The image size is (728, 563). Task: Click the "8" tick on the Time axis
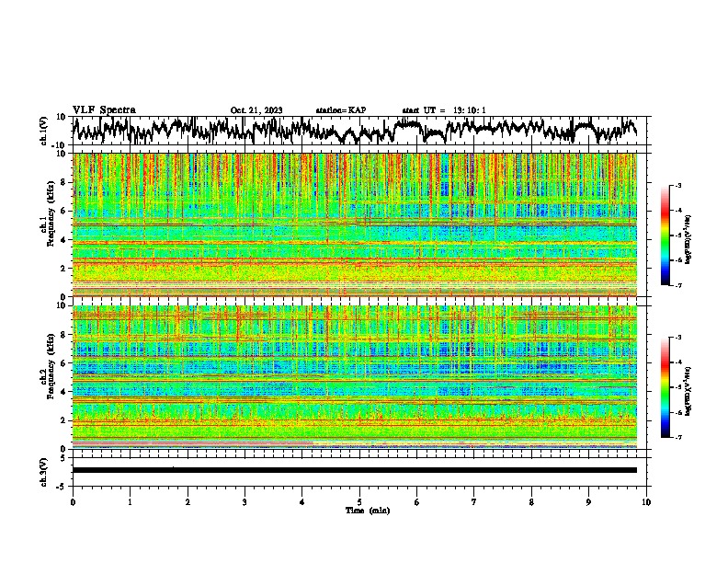coord(531,502)
